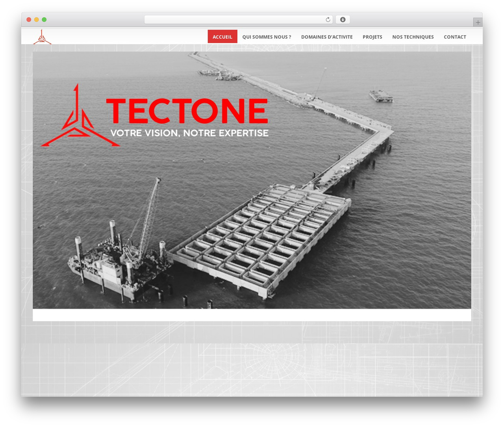Screen dimensions: 504x427
Task: Open the browser downloads icon
Action: pyautogui.click(x=343, y=20)
